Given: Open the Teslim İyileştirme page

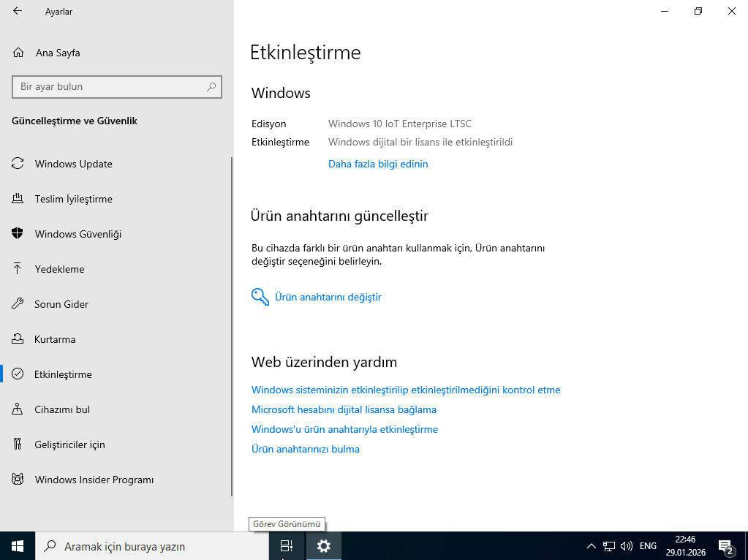Looking at the screenshot, I should pos(116,199).
